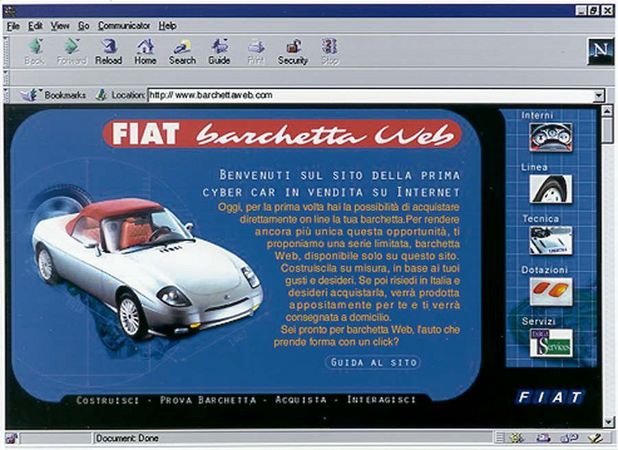Open the Security padlock icon
This screenshot has height=450, width=618.
[293, 51]
